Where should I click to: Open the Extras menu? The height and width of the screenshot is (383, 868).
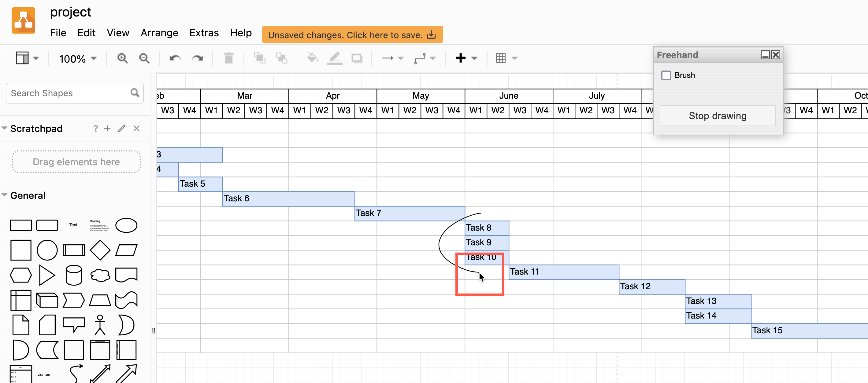pyautogui.click(x=204, y=33)
